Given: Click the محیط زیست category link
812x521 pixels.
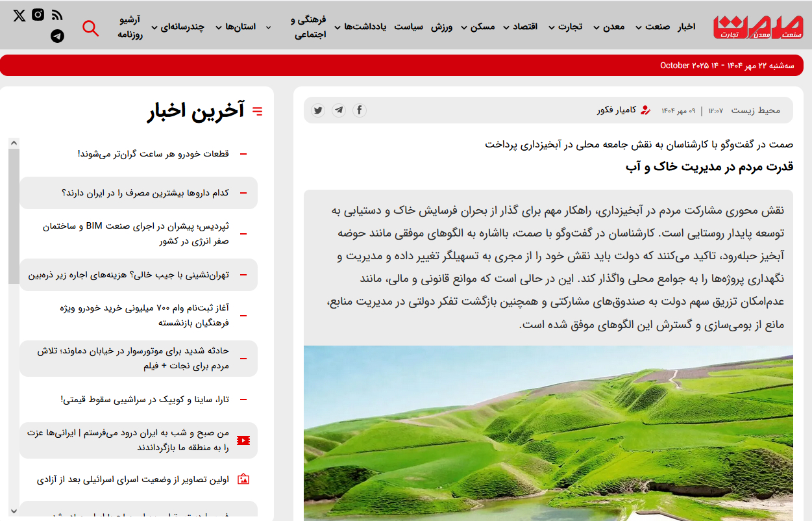Looking at the screenshot, I should point(756,110).
